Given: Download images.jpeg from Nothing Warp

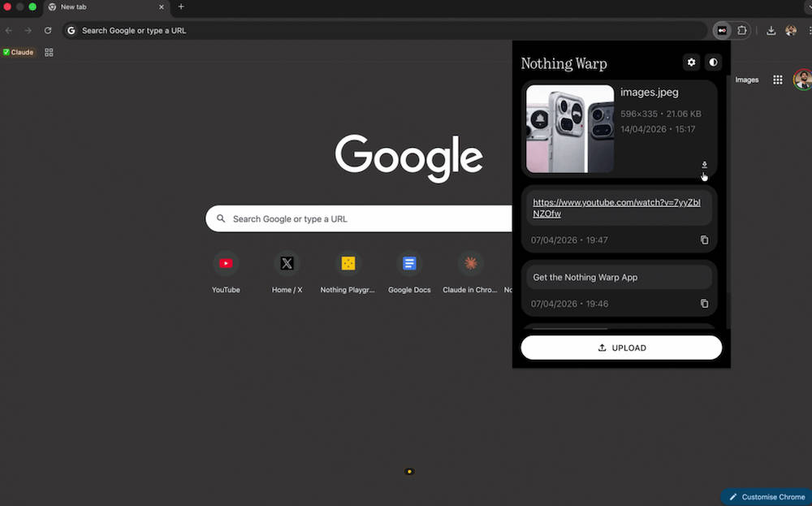Looking at the screenshot, I should click(x=704, y=166).
